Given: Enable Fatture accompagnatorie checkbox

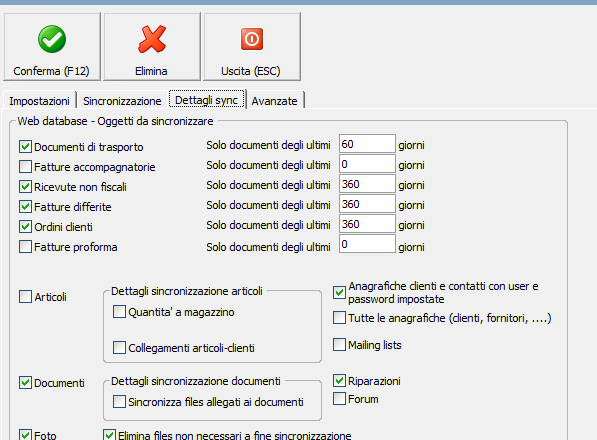Looking at the screenshot, I should point(25,166).
